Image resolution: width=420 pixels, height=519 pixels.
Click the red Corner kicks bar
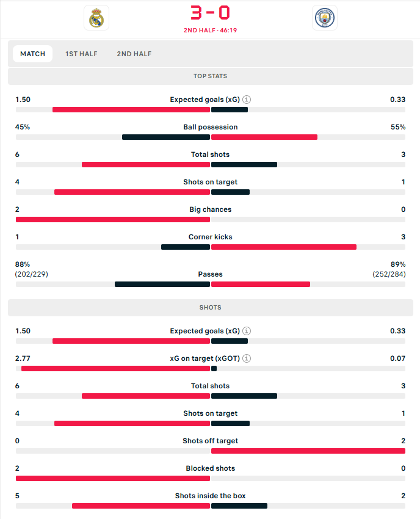(x=283, y=247)
